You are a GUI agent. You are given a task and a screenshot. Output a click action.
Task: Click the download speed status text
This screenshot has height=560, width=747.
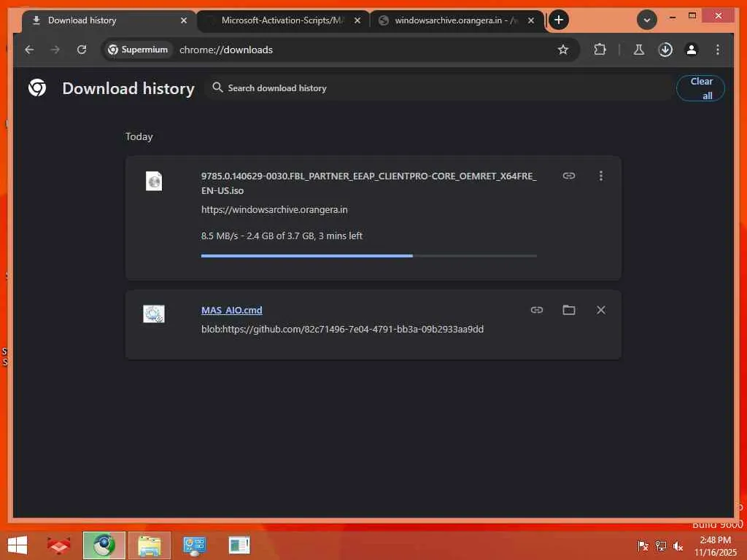tap(282, 236)
